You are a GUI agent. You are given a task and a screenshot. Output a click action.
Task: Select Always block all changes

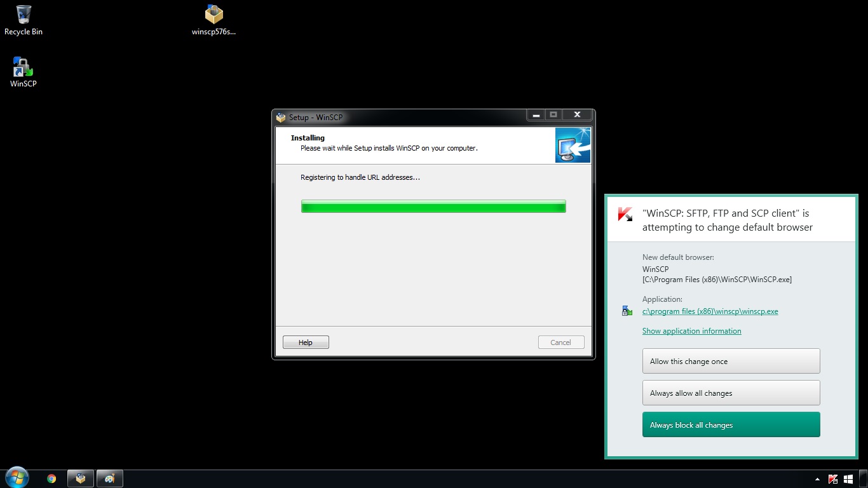tap(731, 424)
